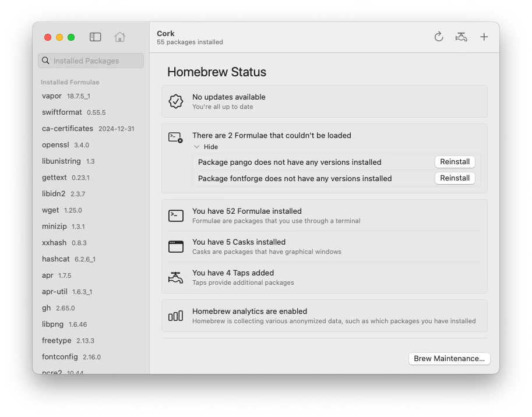Reinstall the fontforge package
This screenshot has width=532, height=417.
pos(455,178)
